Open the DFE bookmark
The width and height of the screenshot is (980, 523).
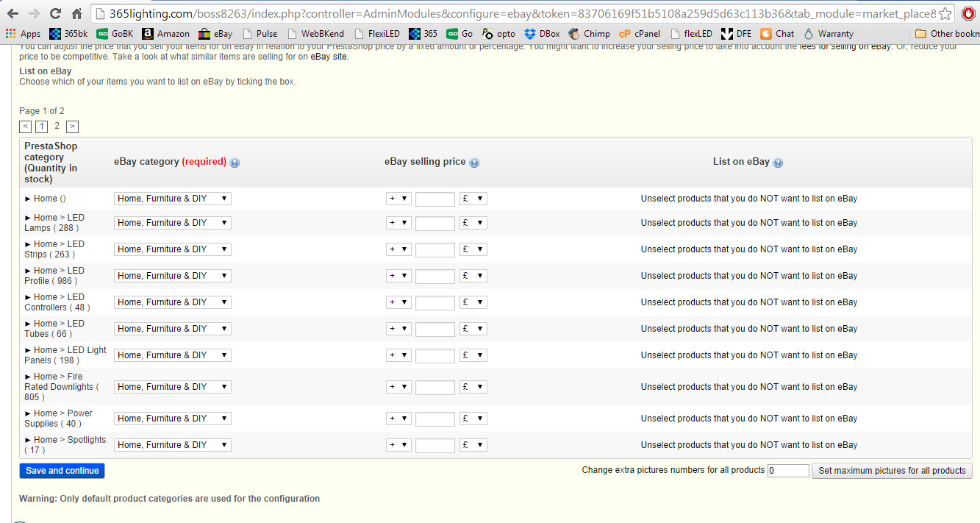pyautogui.click(x=736, y=33)
